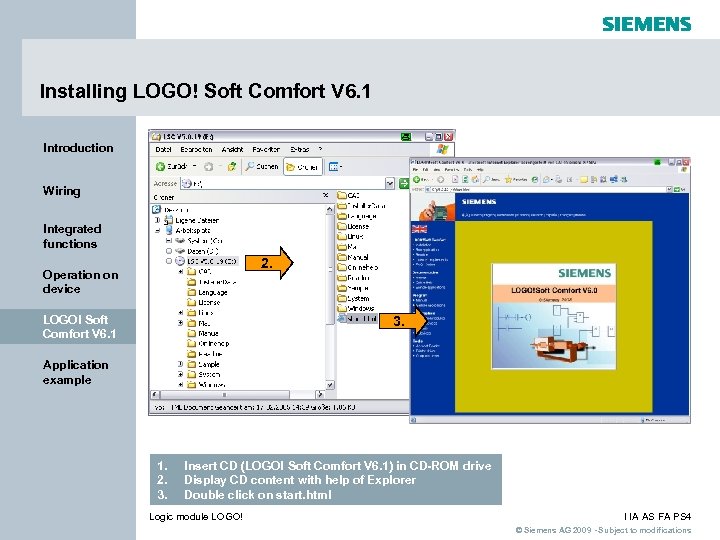Open the browser address dropdown arrow
This screenshot has height=540, width=720.
pyautogui.click(x=669, y=189)
